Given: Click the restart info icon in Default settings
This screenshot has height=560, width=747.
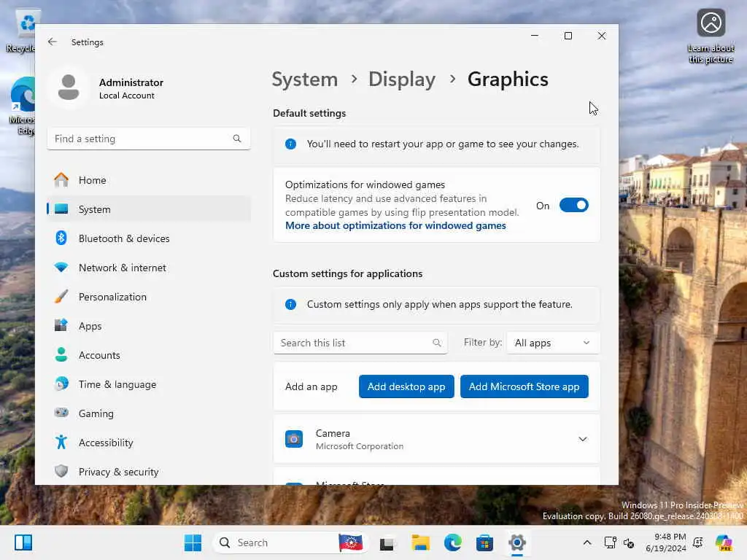Looking at the screenshot, I should tap(290, 144).
